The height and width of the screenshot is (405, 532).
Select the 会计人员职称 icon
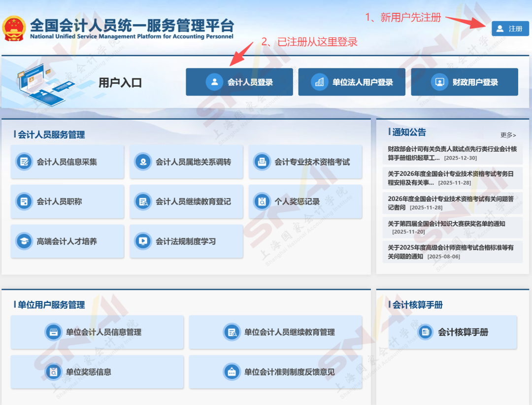(x=25, y=202)
